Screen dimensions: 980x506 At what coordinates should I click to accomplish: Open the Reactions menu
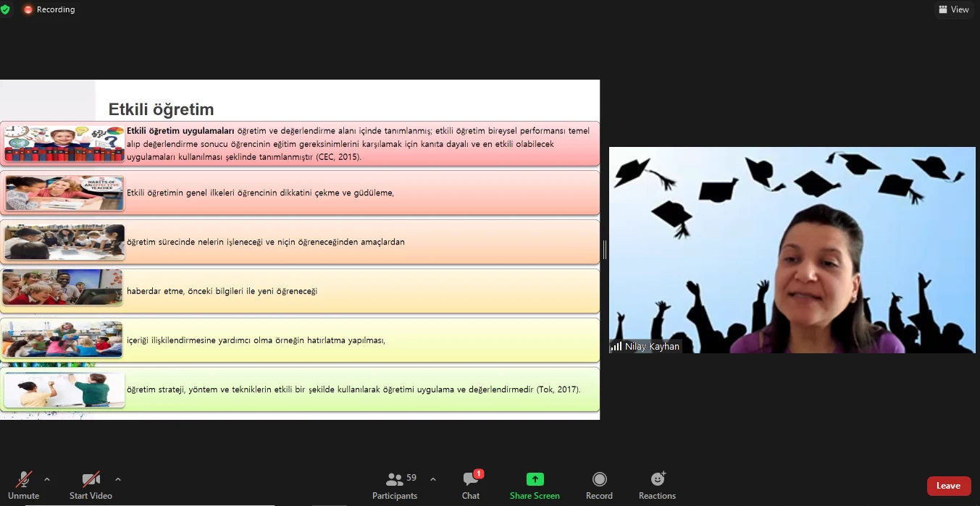[x=657, y=485]
